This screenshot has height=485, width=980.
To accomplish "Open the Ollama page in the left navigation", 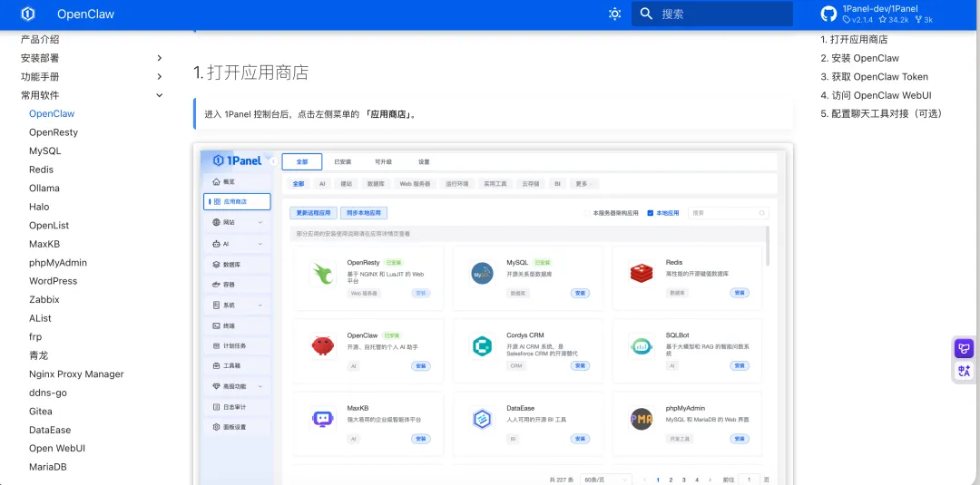I will [x=44, y=188].
